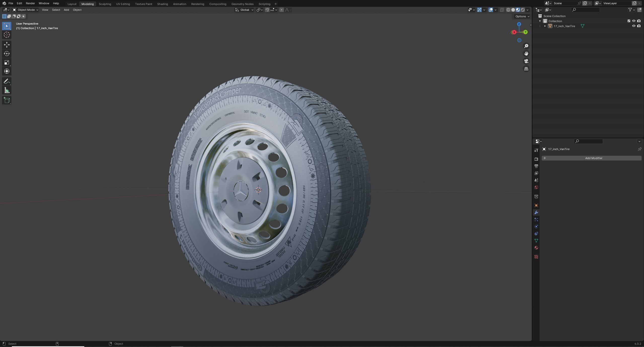Viewport: 644px width, 347px height.
Task: Toggle X-ray display
Action: point(502,10)
